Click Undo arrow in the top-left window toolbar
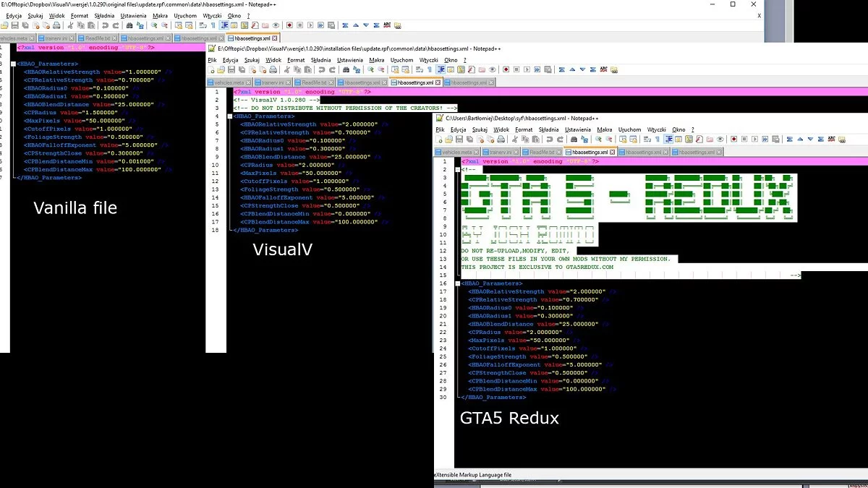 tap(105, 25)
